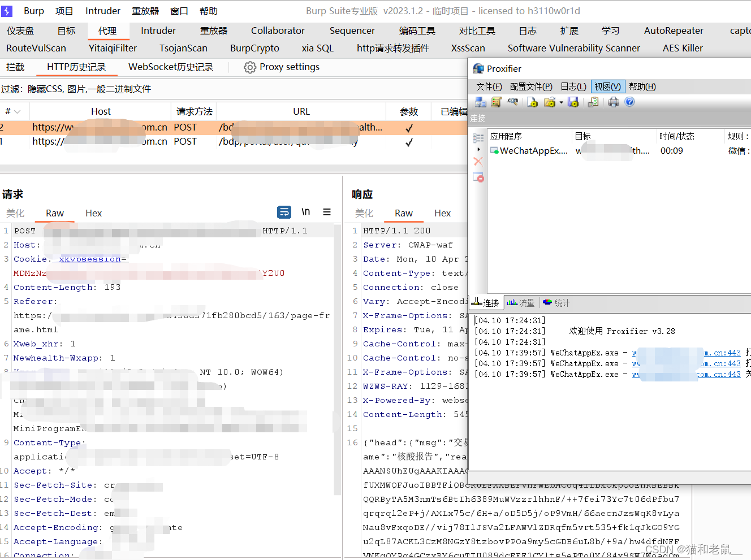751x560 pixels.
Task: Select history row number 2
Action: coord(233,127)
